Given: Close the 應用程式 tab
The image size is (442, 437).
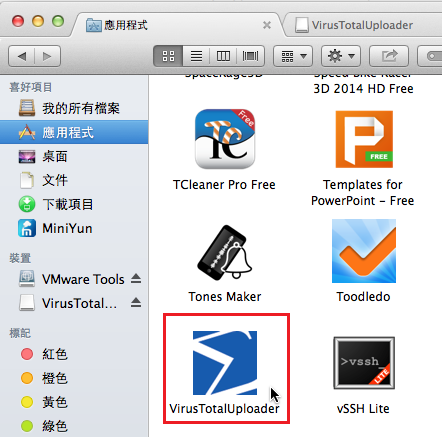Looking at the screenshot, I should coord(267,25).
